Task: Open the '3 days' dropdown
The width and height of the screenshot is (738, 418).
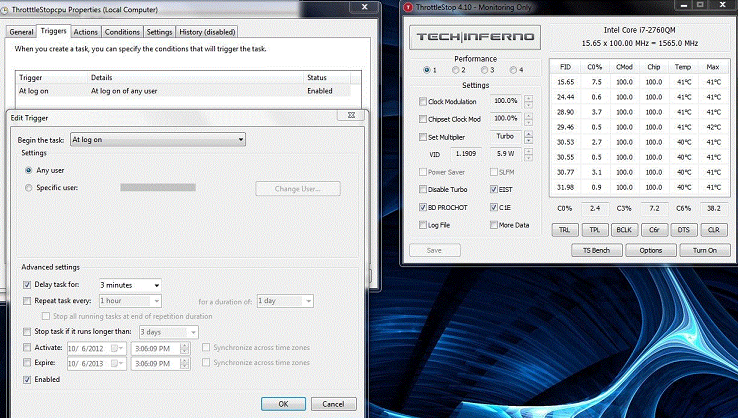Action: [168, 332]
